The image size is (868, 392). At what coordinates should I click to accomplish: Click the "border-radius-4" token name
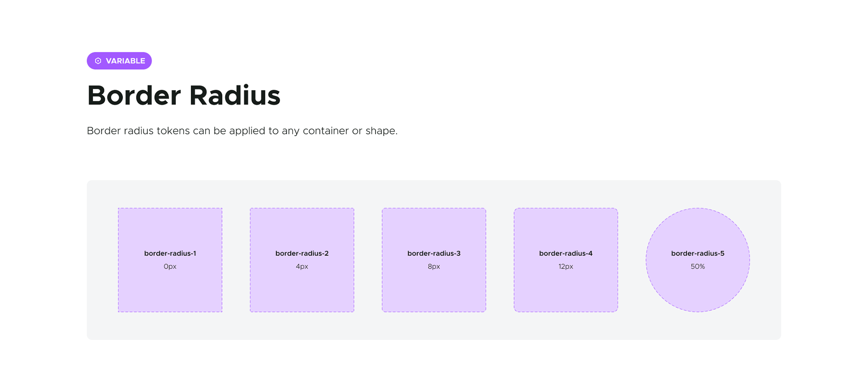[566, 253]
